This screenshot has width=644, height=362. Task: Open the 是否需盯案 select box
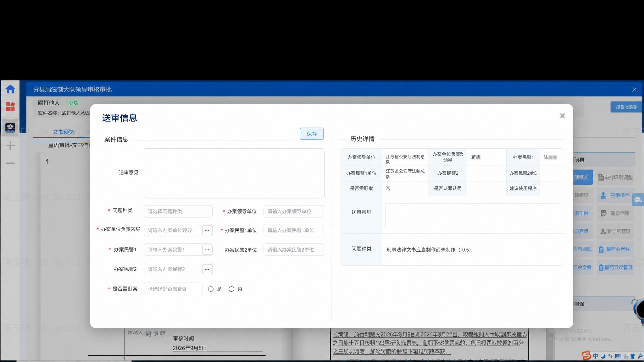pyautogui.click(x=173, y=289)
